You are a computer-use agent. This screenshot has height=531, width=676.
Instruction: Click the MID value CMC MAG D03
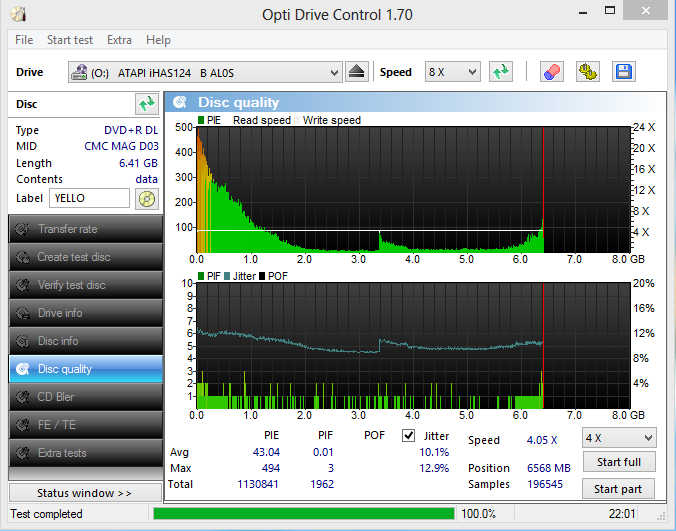coord(121,146)
